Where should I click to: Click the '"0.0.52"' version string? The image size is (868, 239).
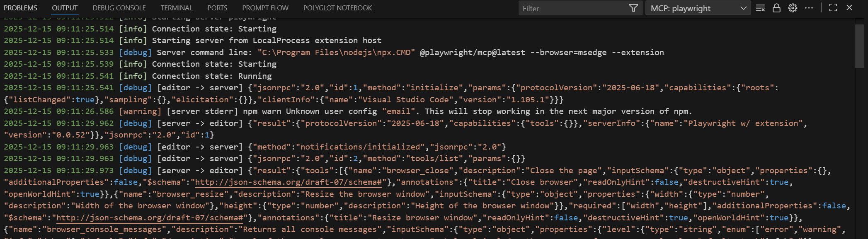tap(70, 135)
